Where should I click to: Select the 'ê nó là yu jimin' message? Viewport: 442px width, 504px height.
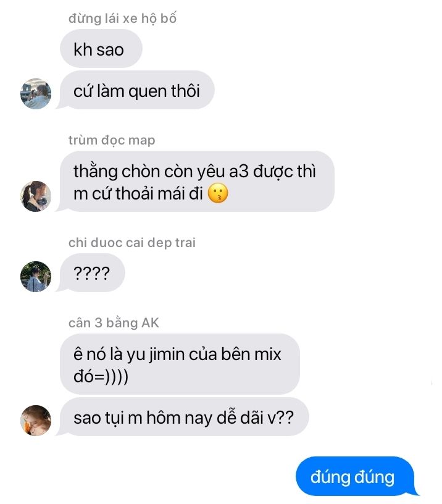[x=180, y=364]
